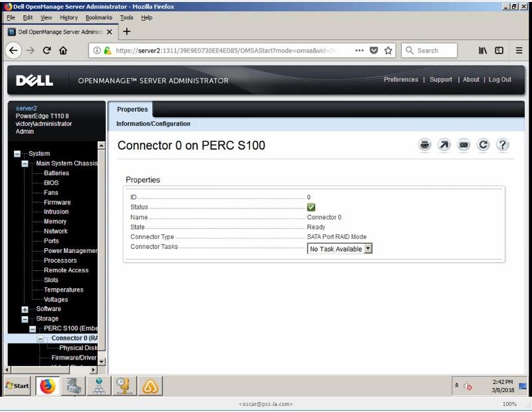Click the clock-and-key taskbar icon
Viewport: 532px width, 412px height.
[124, 386]
